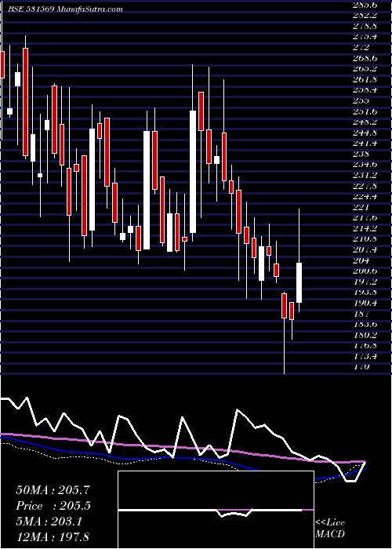Click the 261.8 price axis label
The width and height of the screenshot is (392, 549).
pyautogui.click(x=365, y=79)
